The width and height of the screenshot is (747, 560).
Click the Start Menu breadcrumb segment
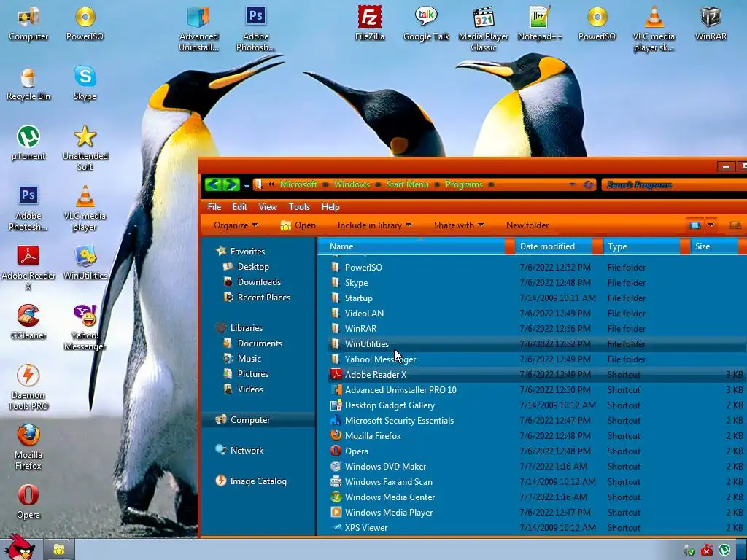tap(407, 184)
